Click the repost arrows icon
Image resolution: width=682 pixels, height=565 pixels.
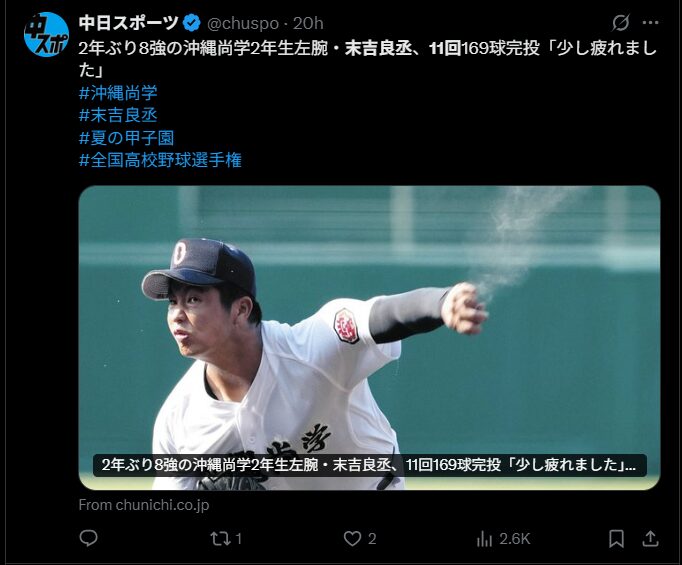219,539
